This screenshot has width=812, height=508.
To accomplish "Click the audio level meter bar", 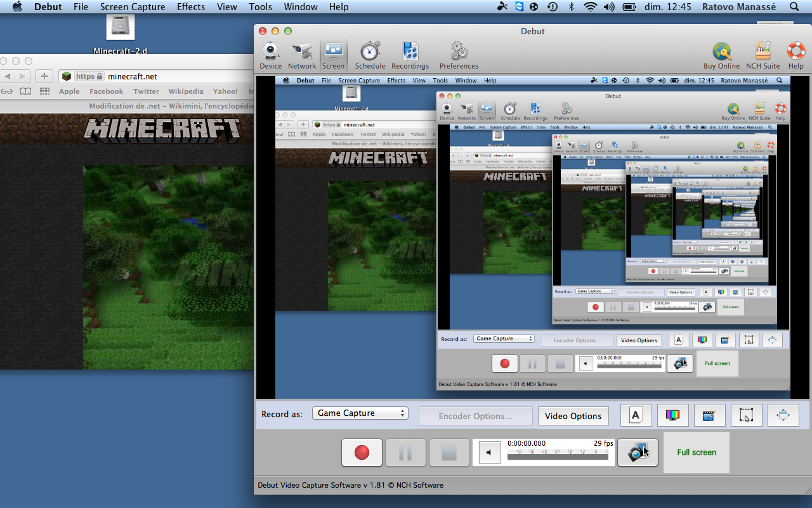I will click(558, 457).
